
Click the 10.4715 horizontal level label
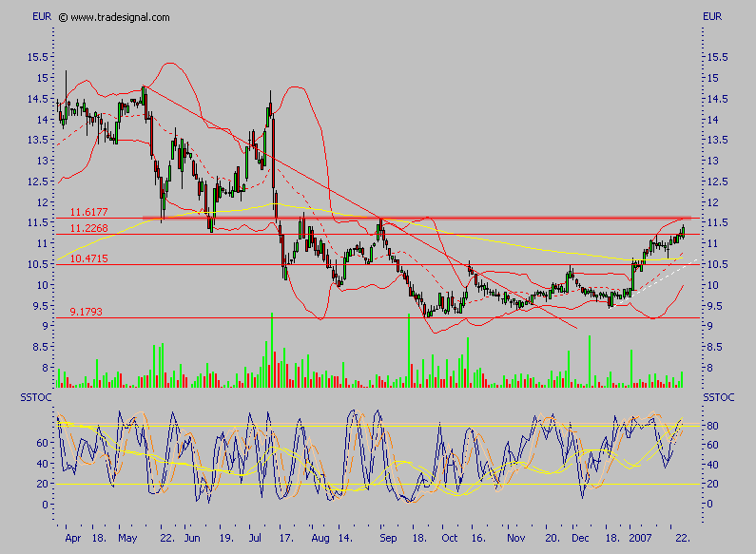[88, 258]
